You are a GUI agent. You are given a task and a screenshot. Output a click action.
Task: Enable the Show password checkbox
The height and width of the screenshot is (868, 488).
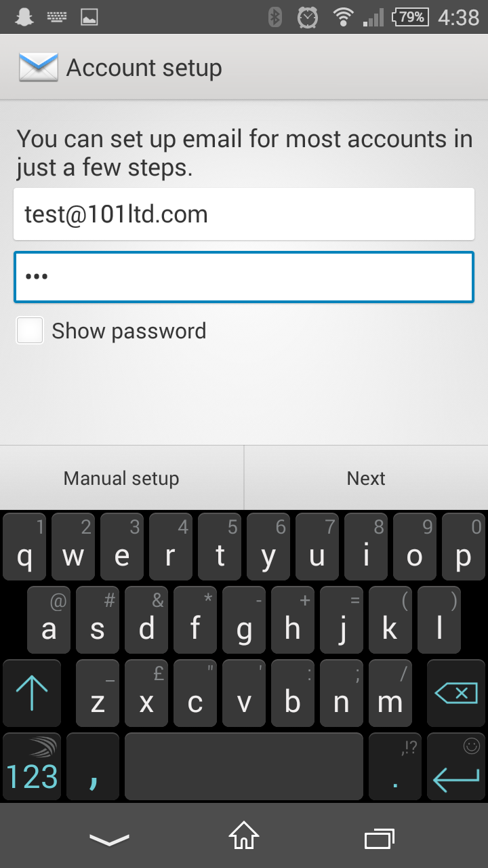click(x=30, y=330)
